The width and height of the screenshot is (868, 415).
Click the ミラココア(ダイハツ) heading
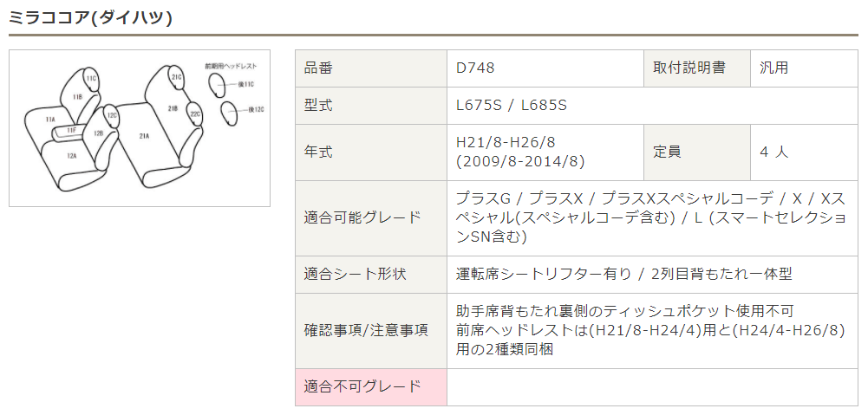[91, 18]
